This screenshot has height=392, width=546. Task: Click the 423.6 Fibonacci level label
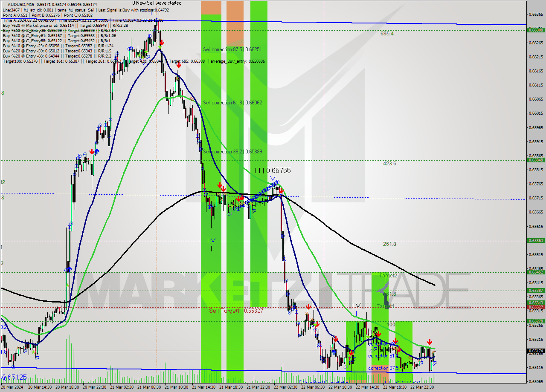[389, 163]
